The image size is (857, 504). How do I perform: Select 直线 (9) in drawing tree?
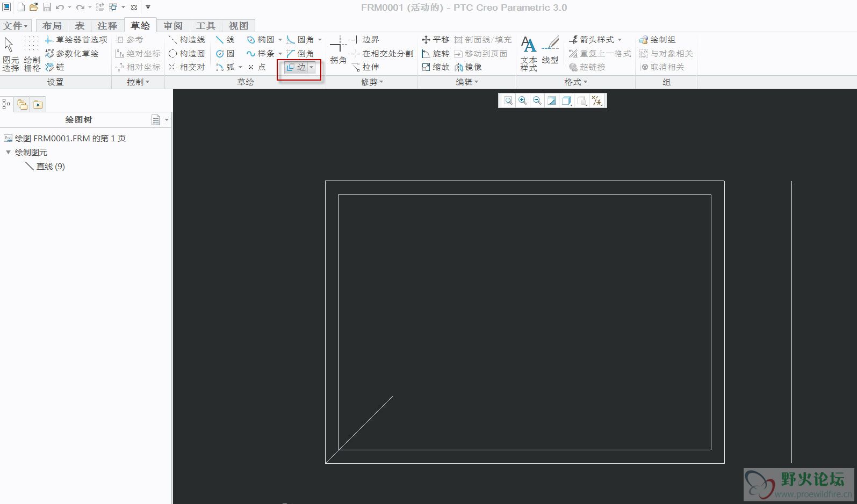tap(45, 167)
